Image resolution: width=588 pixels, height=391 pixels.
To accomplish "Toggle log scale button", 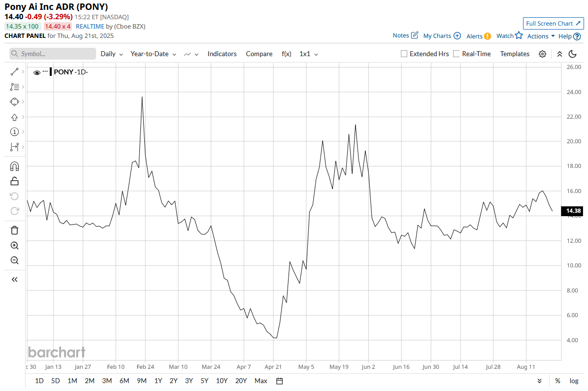I will tap(574, 381).
